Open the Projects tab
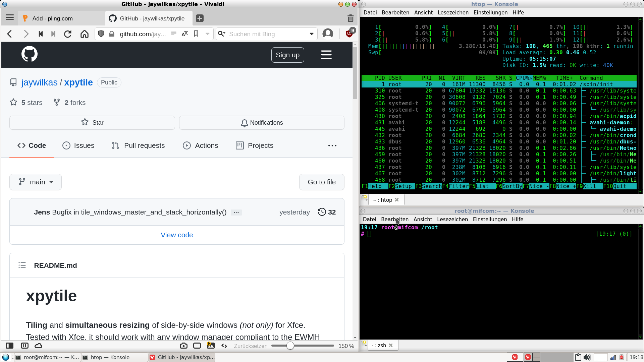 point(255,145)
